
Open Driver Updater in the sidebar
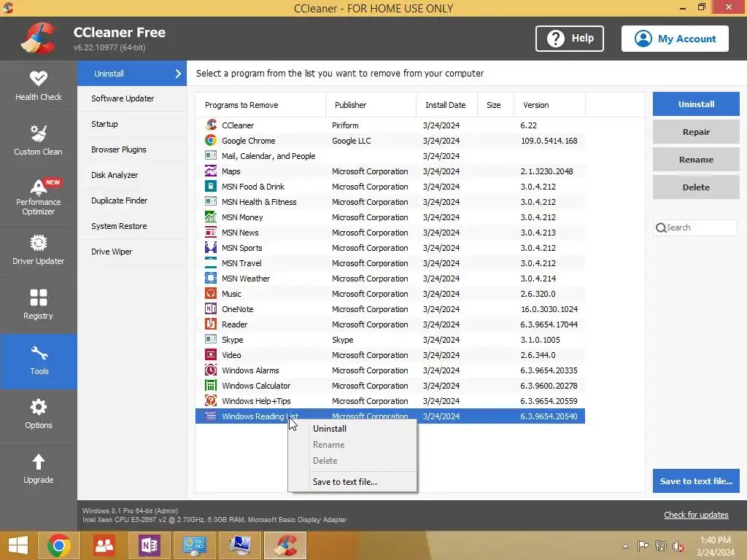click(39, 251)
